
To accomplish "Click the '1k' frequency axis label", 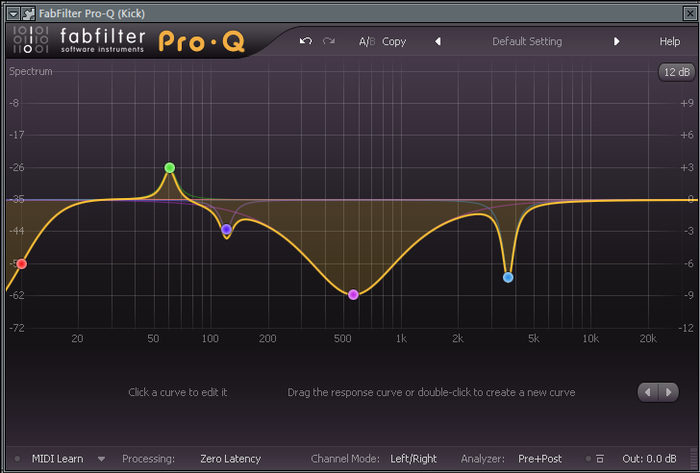I will click(401, 339).
